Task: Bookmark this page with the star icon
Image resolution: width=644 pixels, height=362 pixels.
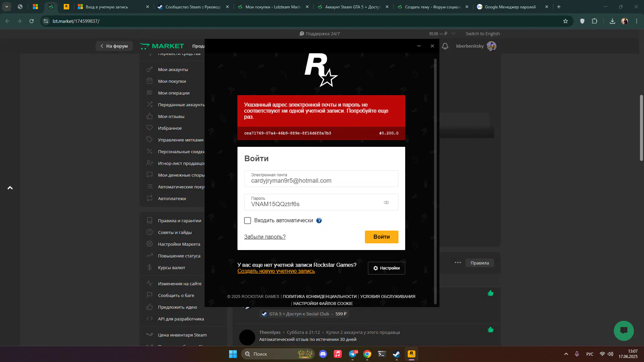Action: [x=566, y=21]
